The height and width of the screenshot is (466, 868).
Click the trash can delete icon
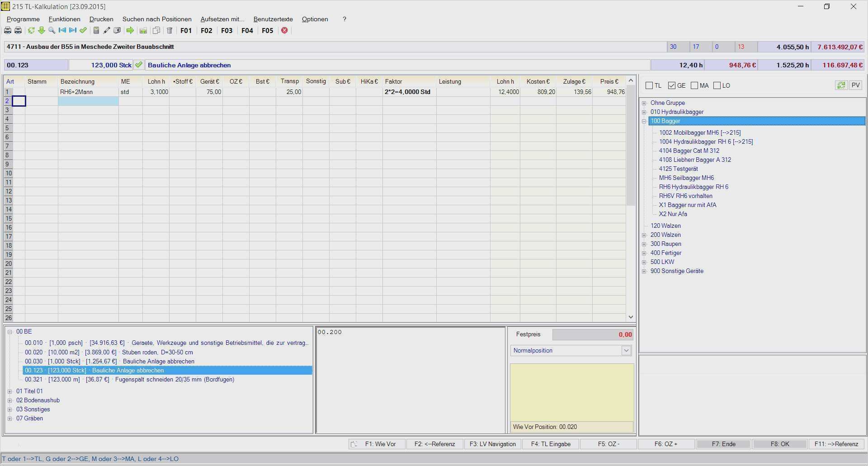point(170,30)
